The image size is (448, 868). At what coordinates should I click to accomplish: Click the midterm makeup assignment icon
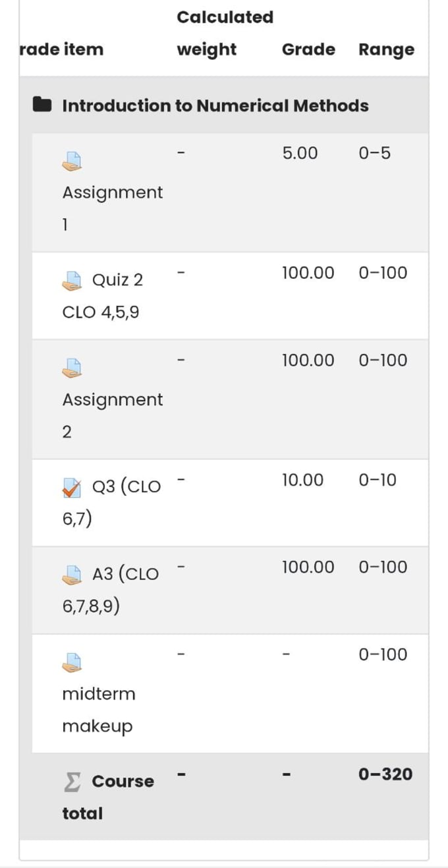[x=72, y=662]
